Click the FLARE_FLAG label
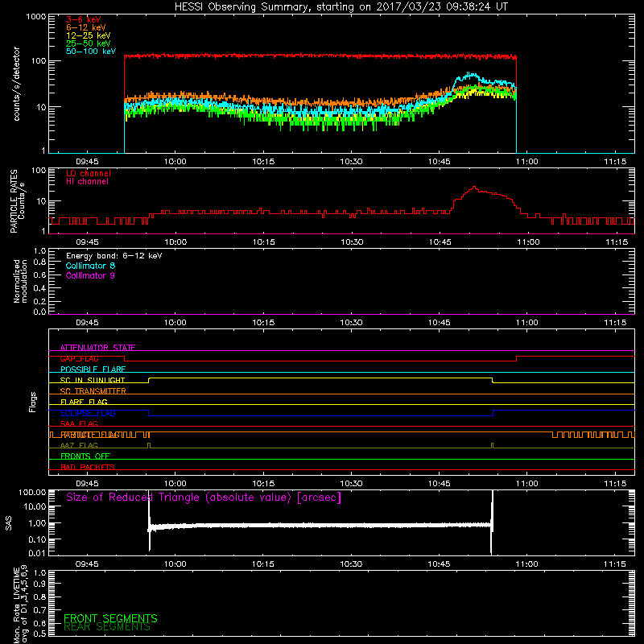 (x=84, y=402)
